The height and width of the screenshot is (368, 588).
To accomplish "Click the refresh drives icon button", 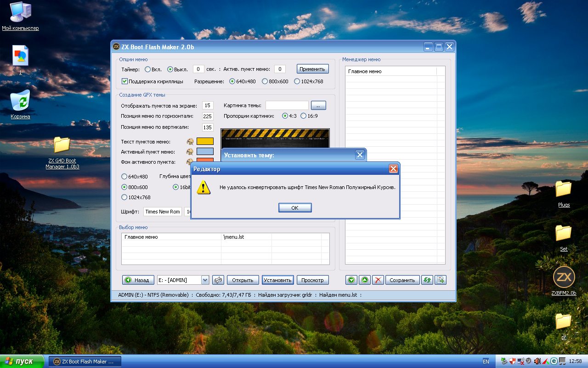I will pos(218,280).
